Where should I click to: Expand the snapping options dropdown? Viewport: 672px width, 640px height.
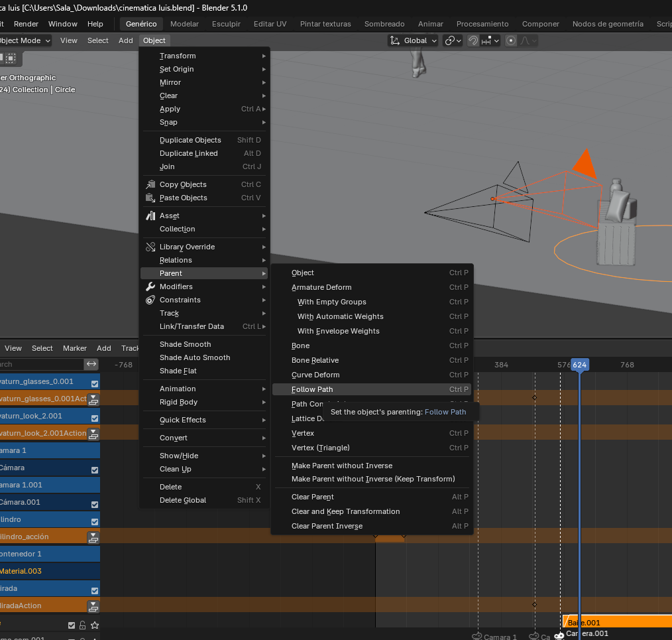[x=490, y=40]
